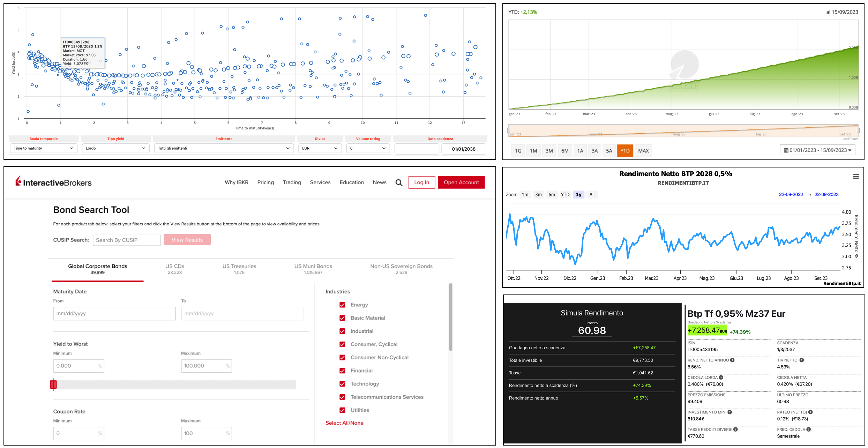The width and height of the screenshot is (868, 448).
Task: Toggle the Energy industry checkbox
Action: tap(342, 305)
